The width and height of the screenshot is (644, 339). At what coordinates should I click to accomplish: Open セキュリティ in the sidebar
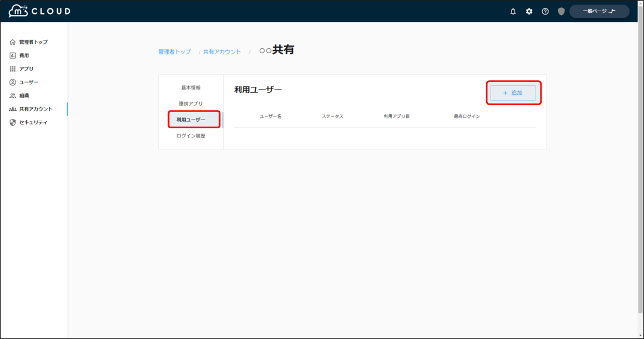(x=33, y=122)
